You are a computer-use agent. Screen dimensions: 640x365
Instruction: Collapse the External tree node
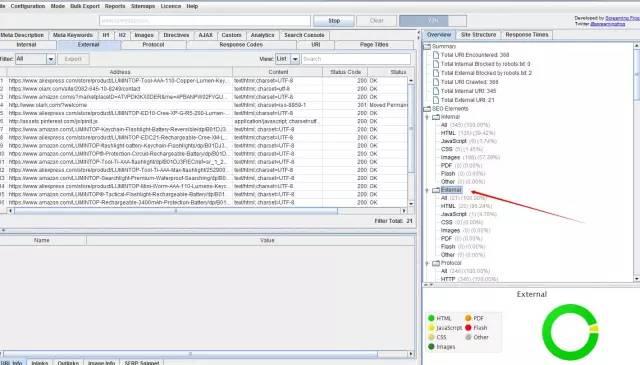point(427,190)
